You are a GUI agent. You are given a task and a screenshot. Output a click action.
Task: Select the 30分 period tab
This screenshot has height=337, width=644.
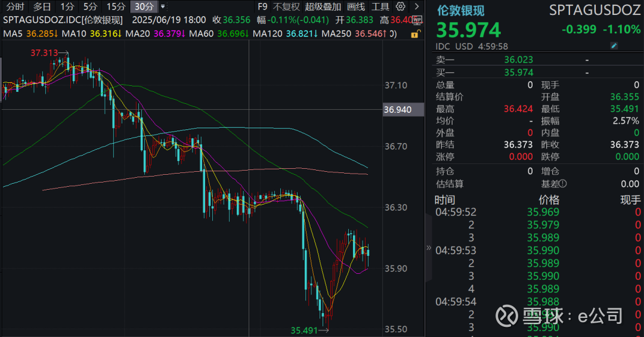click(x=144, y=7)
